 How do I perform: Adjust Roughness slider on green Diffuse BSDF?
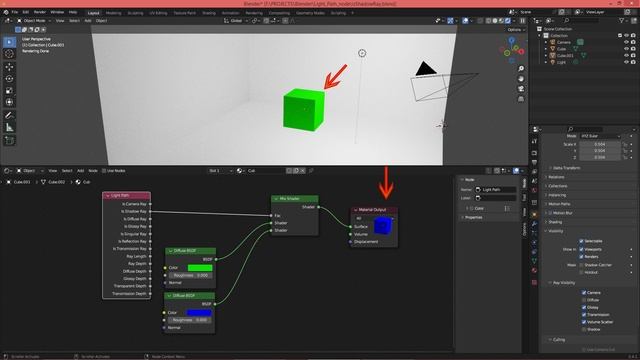(191, 276)
